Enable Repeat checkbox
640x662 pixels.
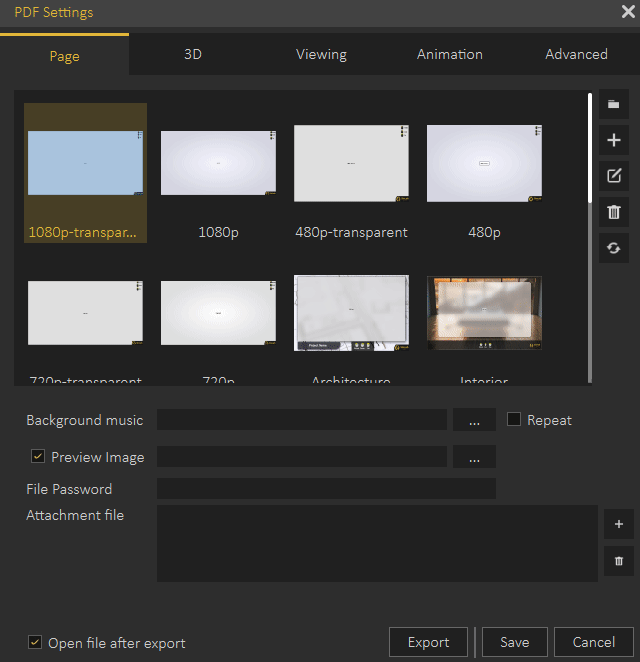tap(514, 420)
